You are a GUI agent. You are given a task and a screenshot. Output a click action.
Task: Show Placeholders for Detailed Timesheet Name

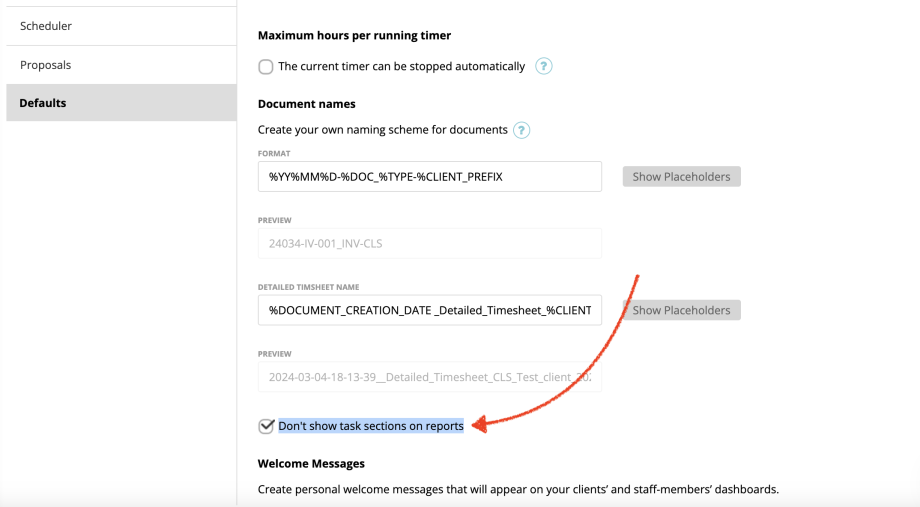tap(681, 310)
